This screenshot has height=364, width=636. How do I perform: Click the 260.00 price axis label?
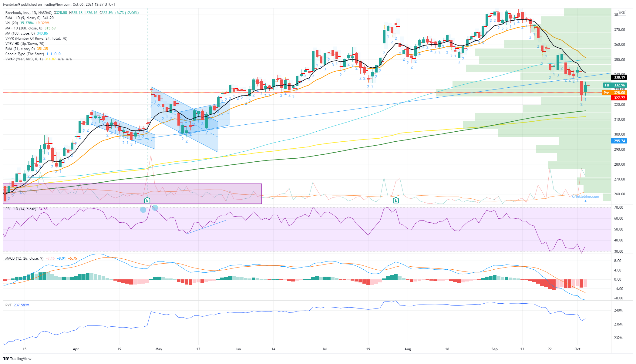point(619,194)
